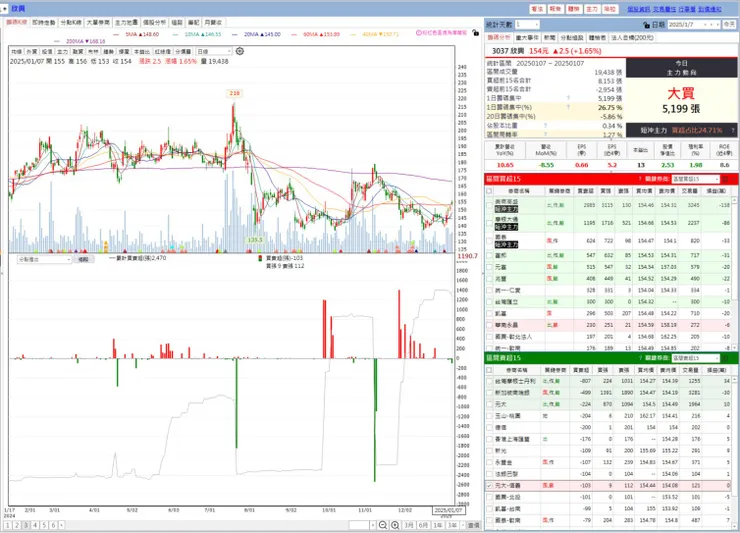Click the 3月 range button
This screenshot has height=533, width=740.
pos(409,525)
